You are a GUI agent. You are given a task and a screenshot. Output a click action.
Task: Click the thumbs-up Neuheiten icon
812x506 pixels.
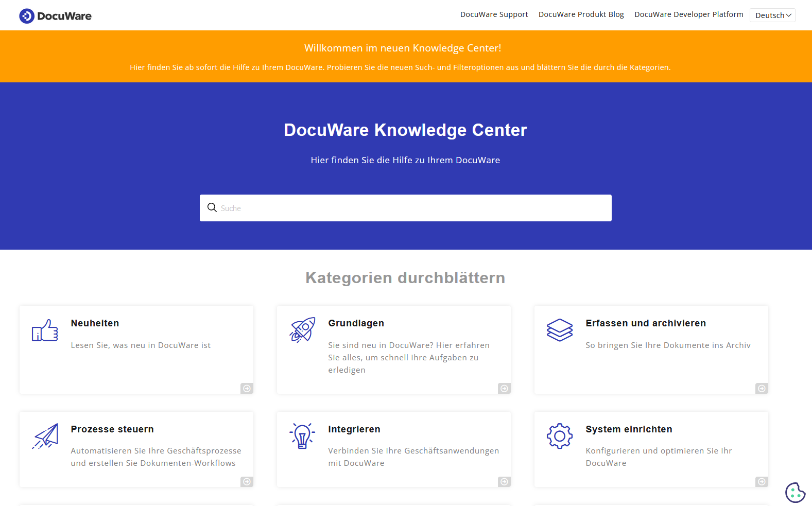click(45, 330)
